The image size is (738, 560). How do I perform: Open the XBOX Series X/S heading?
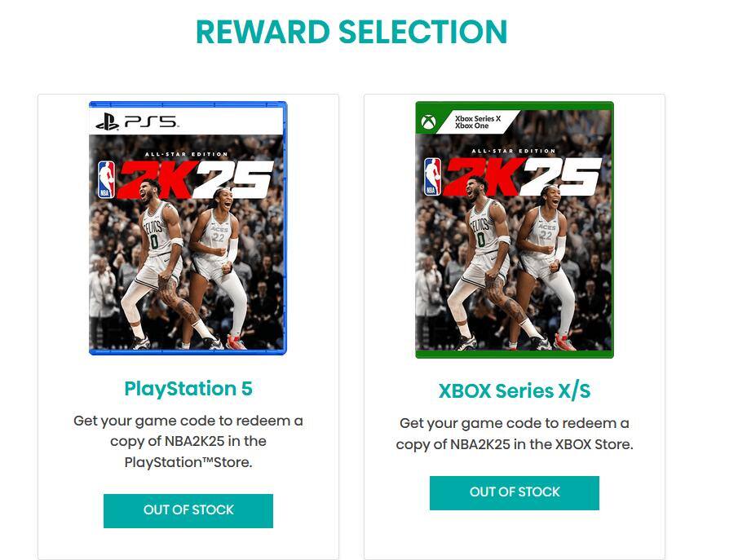(515, 391)
